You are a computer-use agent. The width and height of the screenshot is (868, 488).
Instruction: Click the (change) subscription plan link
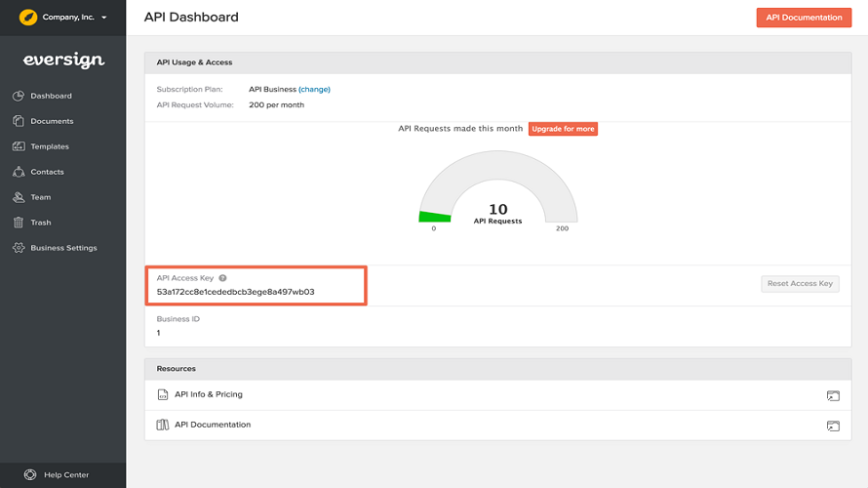[314, 89]
